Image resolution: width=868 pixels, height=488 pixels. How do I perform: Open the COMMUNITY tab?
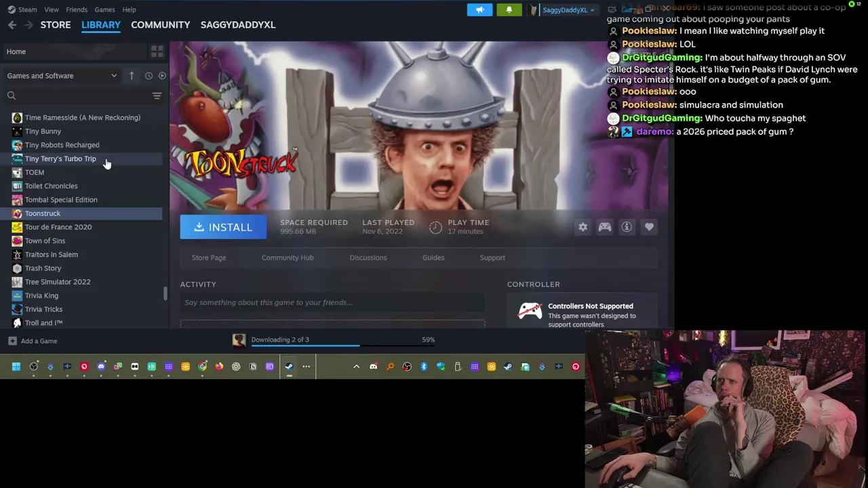(x=161, y=24)
